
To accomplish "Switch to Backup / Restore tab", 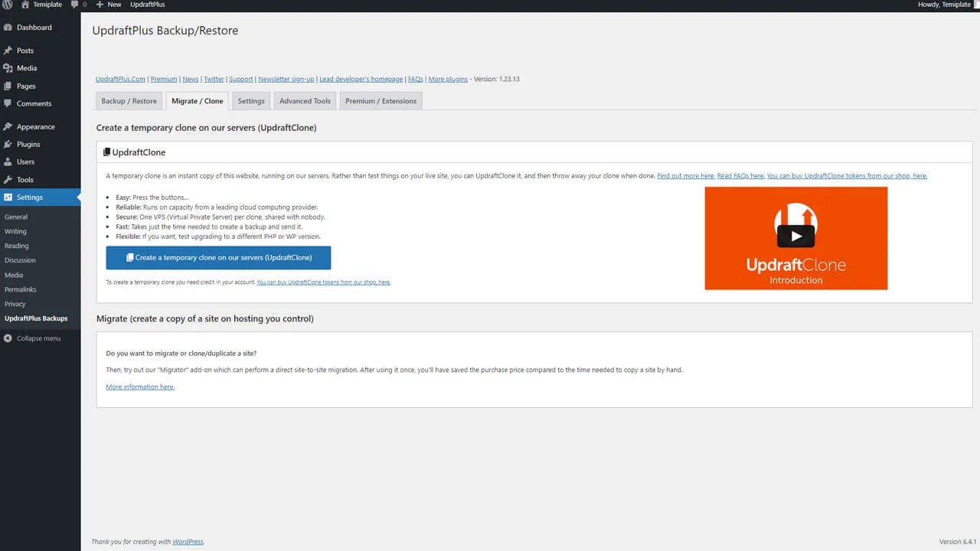I will [129, 101].
